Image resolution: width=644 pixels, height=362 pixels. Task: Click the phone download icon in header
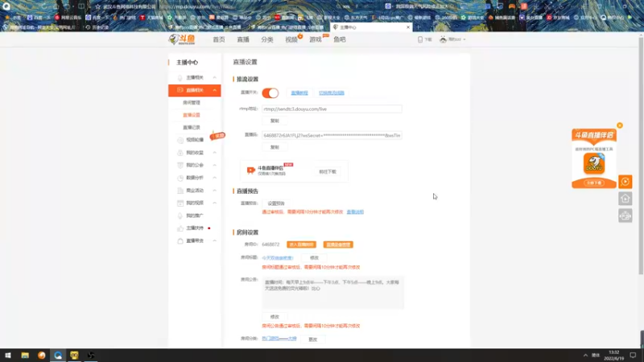coord(420,39)
